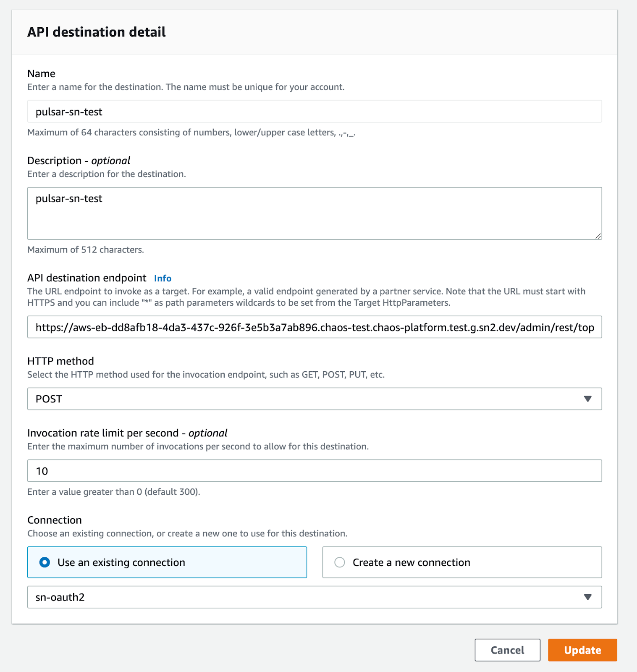637x672 pixels.
Task: Click the Maximum of 512 characters hint
Action: click(x=86, y=250)
